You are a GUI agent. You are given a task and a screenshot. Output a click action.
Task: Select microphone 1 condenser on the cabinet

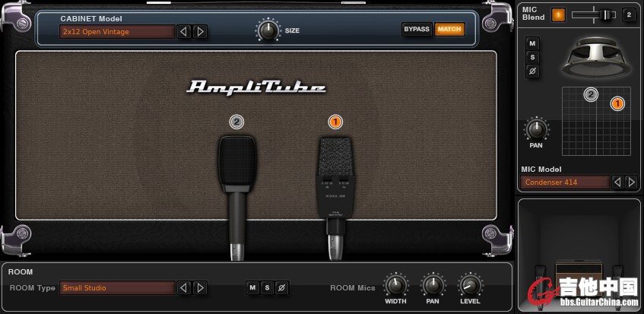point(335,198)
